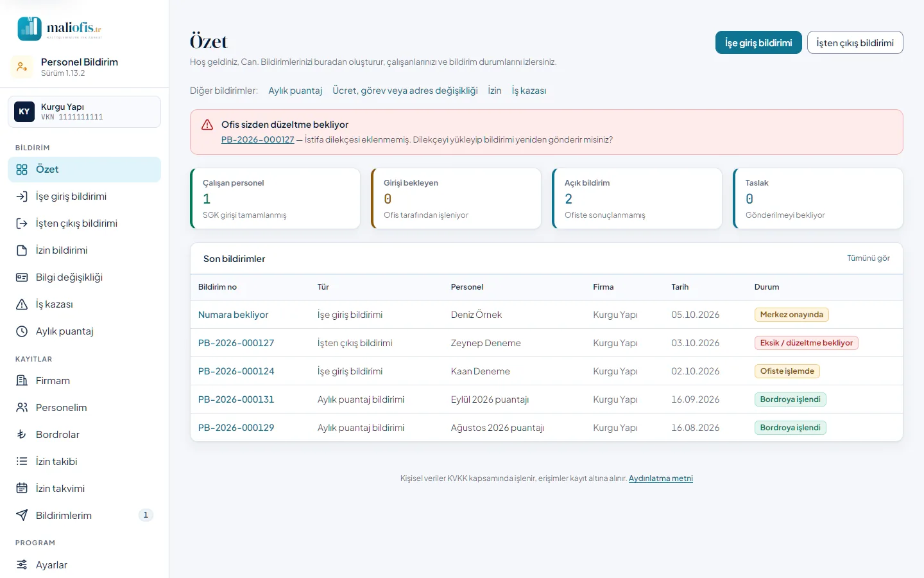Viewport: 924px width, 578px height.
Task: Click the Personel Bildirim user icon
Action: [x=22, y=67]
